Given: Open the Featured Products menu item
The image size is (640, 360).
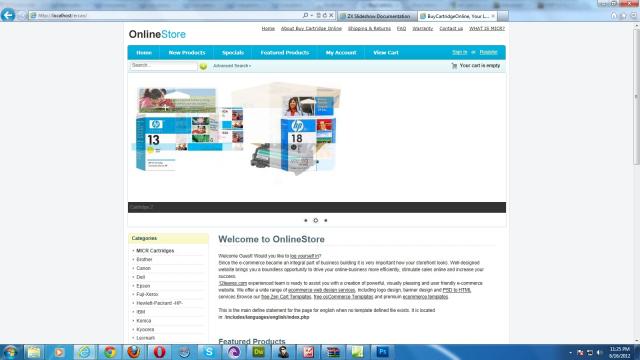Looking at the screenshot, I should [x=285, y=53].
